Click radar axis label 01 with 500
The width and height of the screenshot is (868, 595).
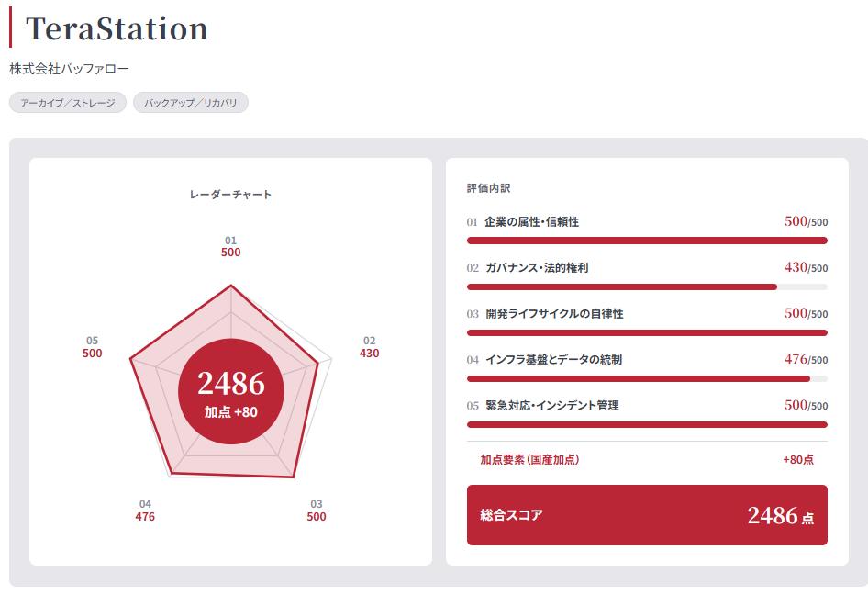tap(231, 246)
